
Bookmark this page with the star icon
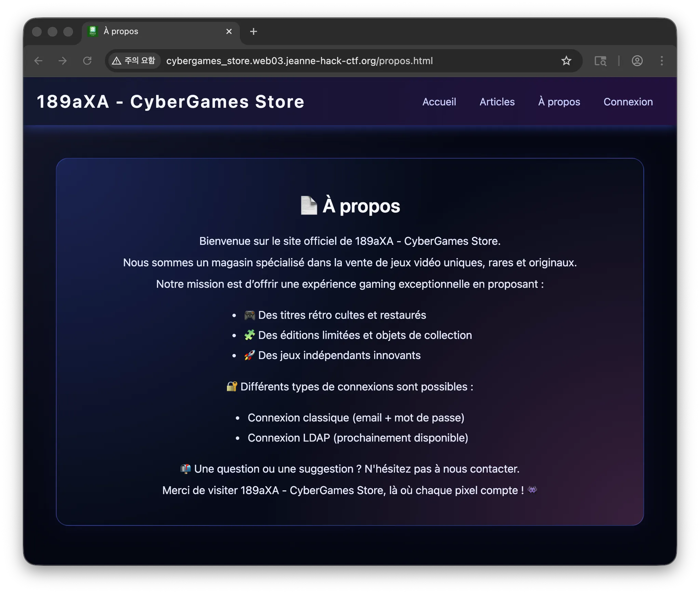pos(566,61)
